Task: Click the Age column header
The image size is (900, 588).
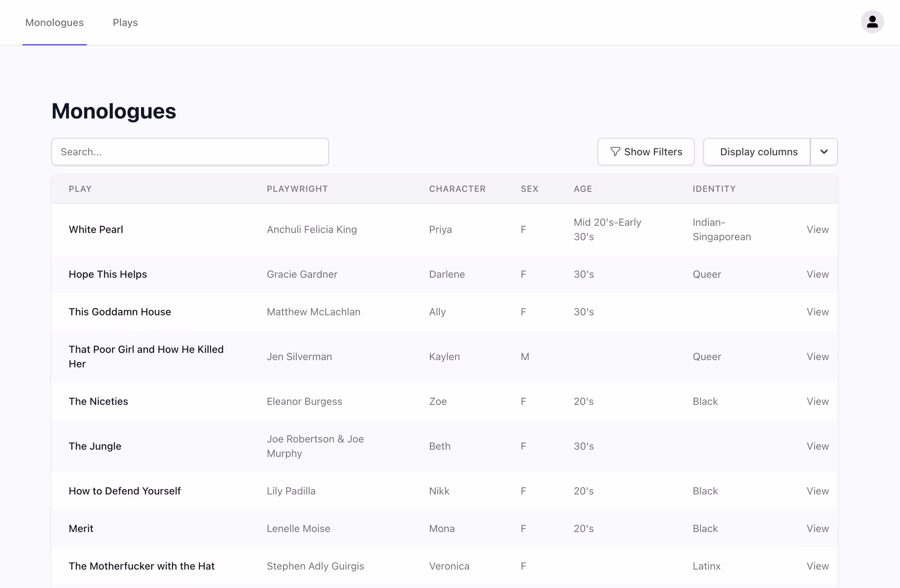Action: (583, 189)
